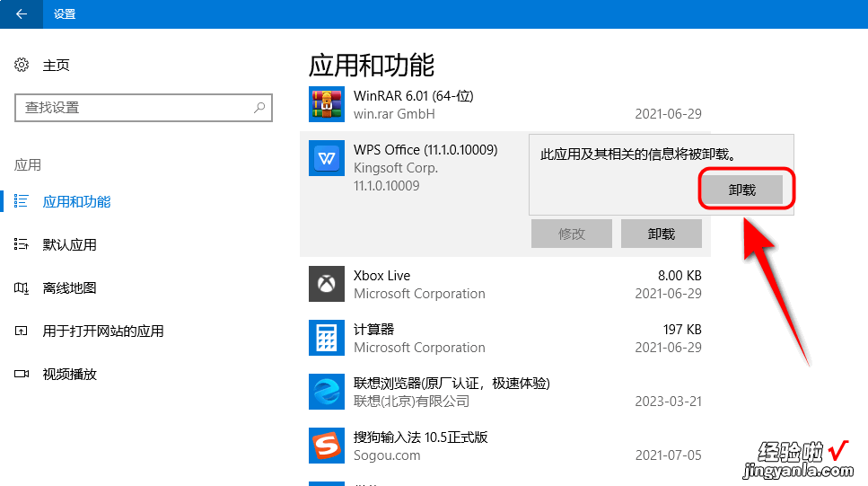This screenshot has width=868, height=486.
Task: Select the Calculator app icon
Action: click(327, 338)
